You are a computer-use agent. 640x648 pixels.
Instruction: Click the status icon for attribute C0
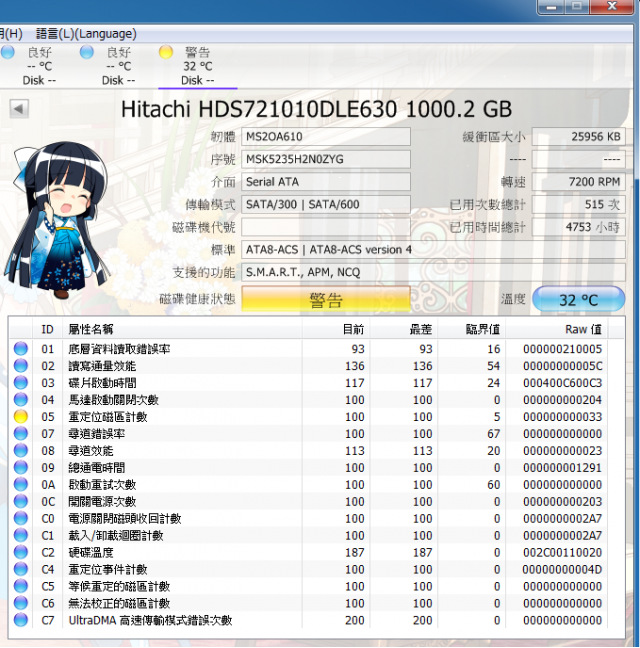click(21, 518)
